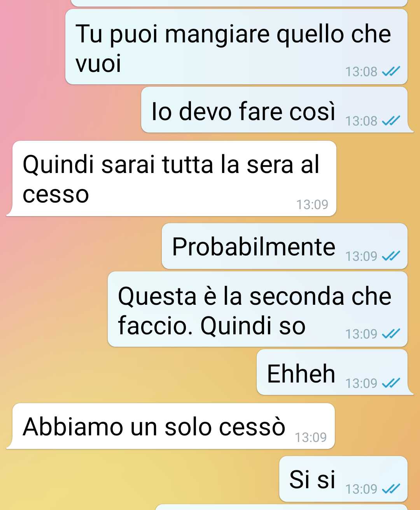Select the 'Tu puoi mangiare quello che vuoi' bubble
The width and height of the screenshot is (420, 510).
coord(236,47)
